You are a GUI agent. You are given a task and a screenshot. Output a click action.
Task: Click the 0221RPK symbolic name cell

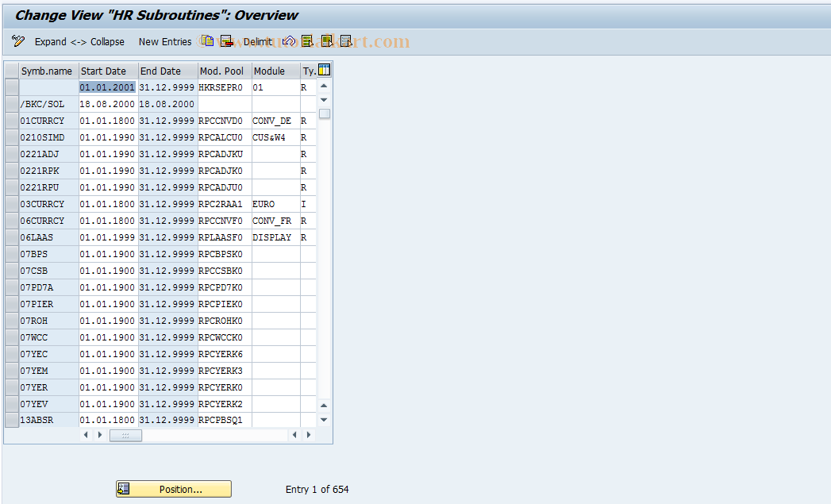(x=48, y=171)
